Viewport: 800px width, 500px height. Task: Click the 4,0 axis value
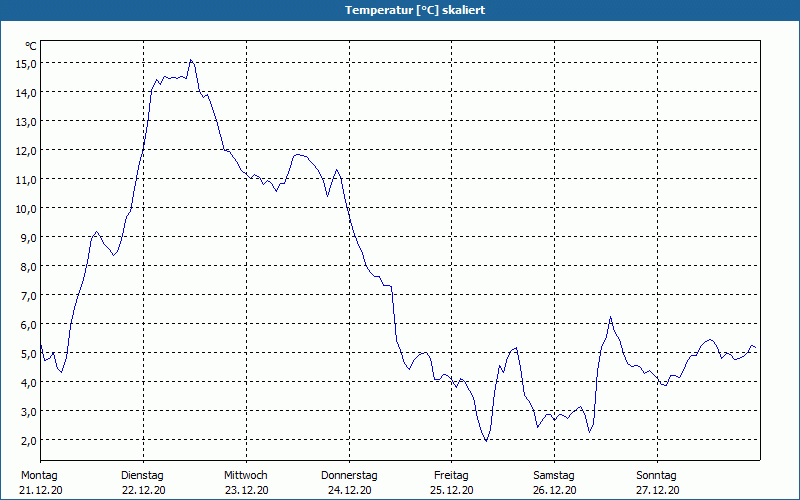point(29,383)
